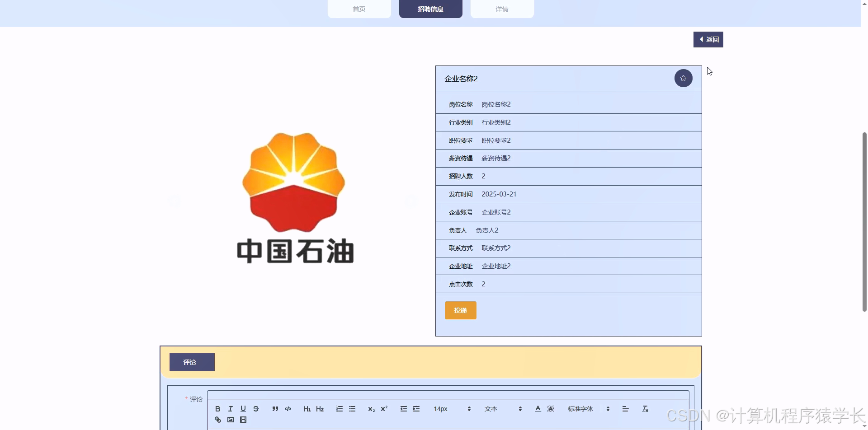This screenshot has width=868, height=430.
Task: Insert a blockquote
Action: coord(275,409)
